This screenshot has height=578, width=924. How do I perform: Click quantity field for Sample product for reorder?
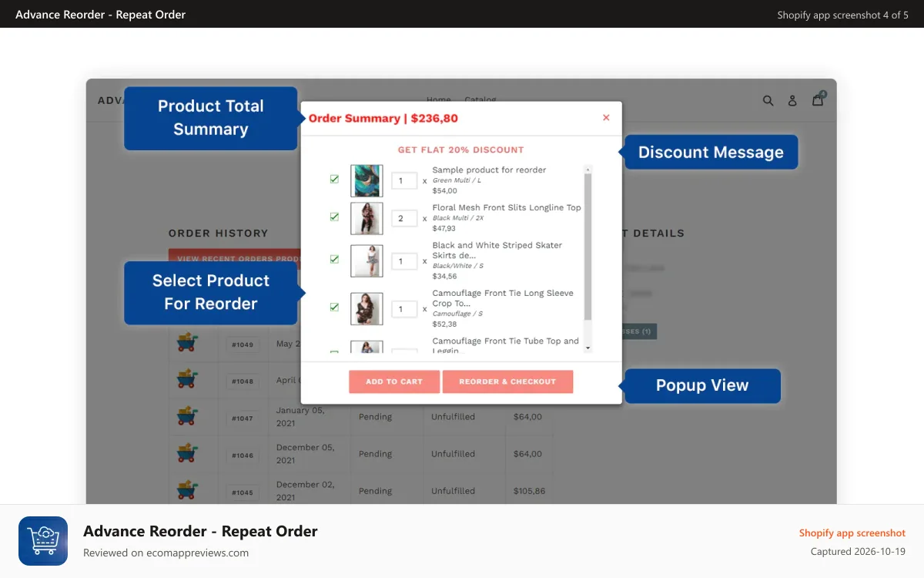404,180
